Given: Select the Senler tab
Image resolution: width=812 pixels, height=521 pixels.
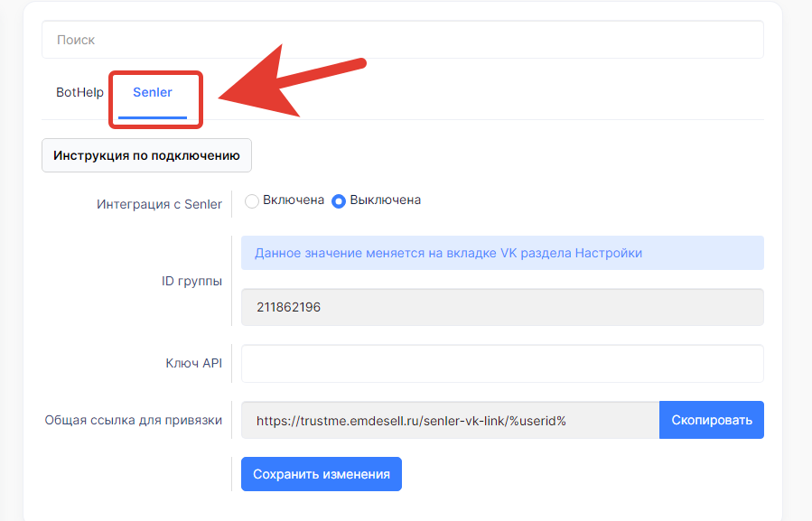Looking at the screenshot, I should (153, 92).
